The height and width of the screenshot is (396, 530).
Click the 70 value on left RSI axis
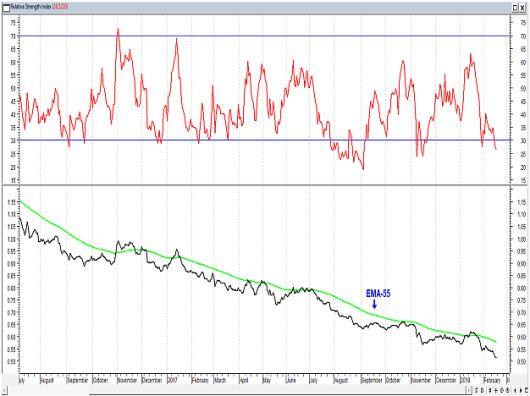tap(13, 36)
